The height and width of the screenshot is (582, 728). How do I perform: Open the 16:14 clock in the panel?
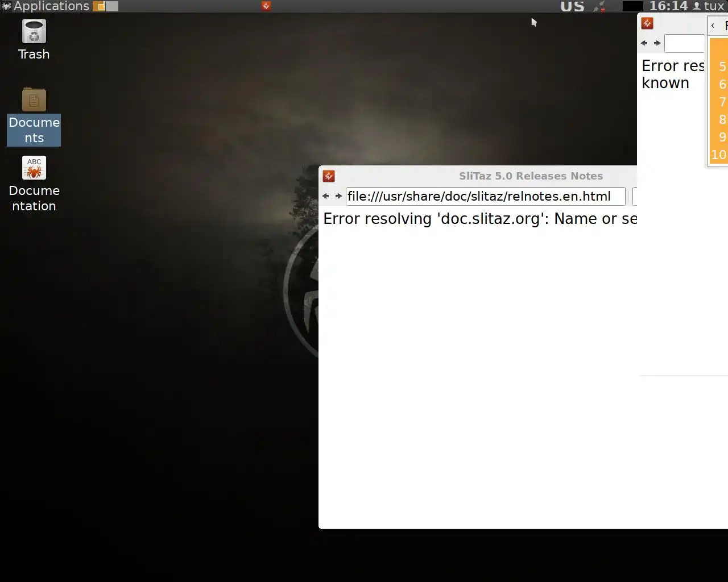click(668, 6)
